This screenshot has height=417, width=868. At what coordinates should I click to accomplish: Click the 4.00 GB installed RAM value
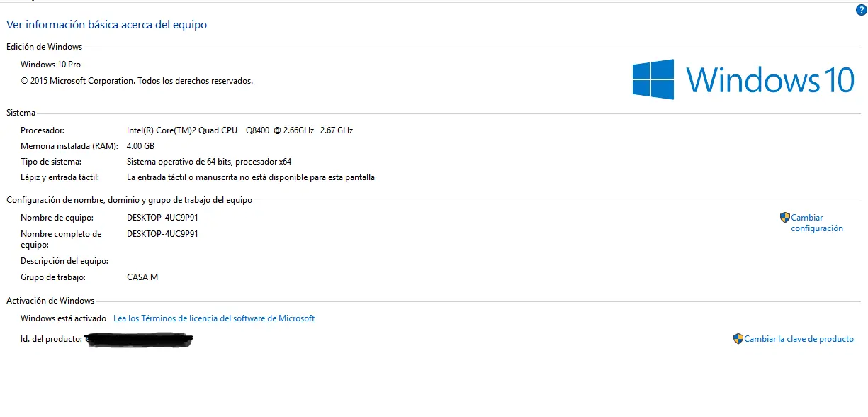point(140,146)
